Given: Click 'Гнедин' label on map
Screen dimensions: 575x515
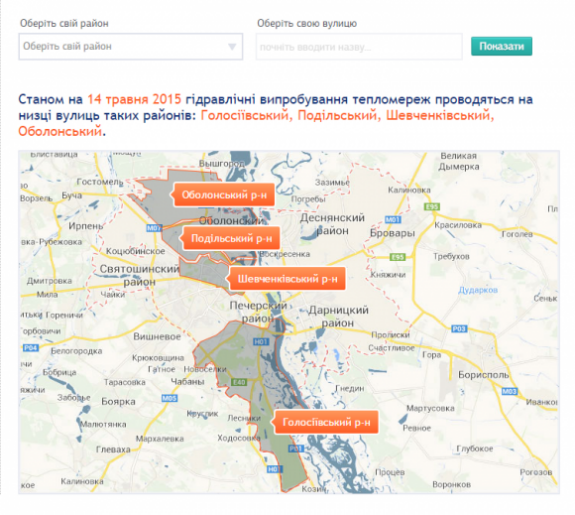Looking at the screenshot, I should click(x=350, y=388).
